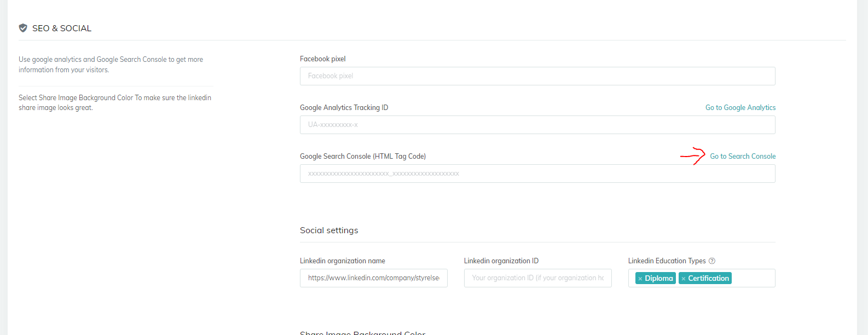Go to Google Analytics link
The height and width of the screenshot is (335, 868).
coord(740,108)
